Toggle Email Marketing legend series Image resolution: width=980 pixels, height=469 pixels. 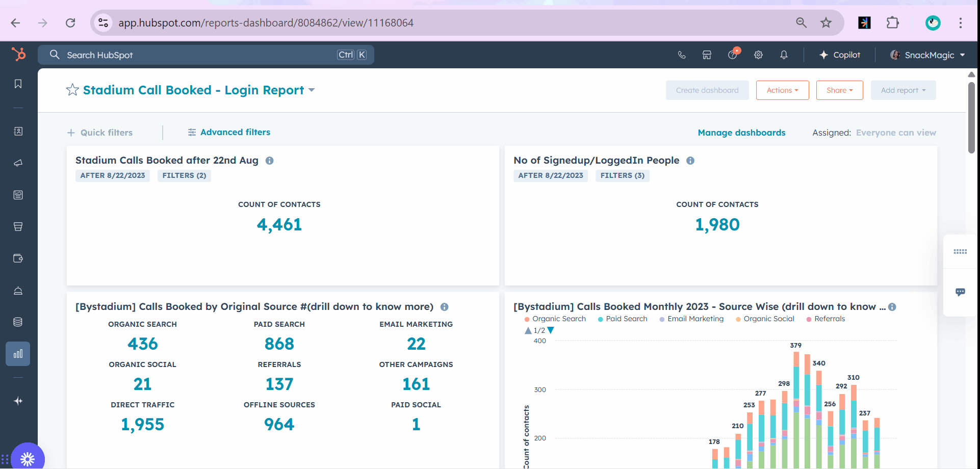click(x=692, y=319)
